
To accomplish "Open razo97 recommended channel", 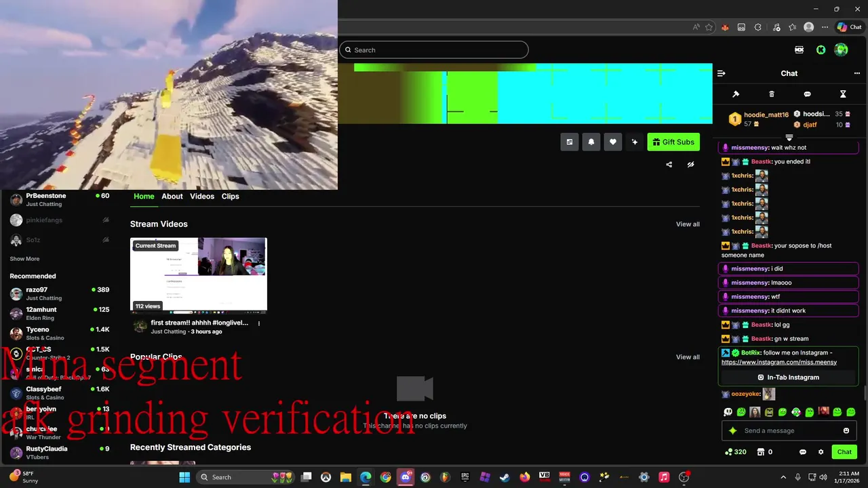I will (60, 293).
